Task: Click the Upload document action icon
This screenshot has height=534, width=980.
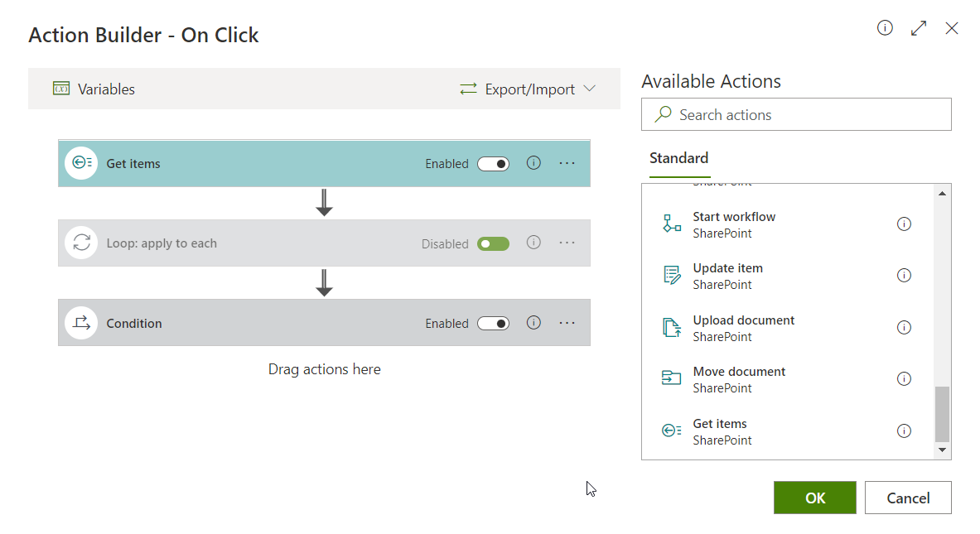Action: pos(672,328)
